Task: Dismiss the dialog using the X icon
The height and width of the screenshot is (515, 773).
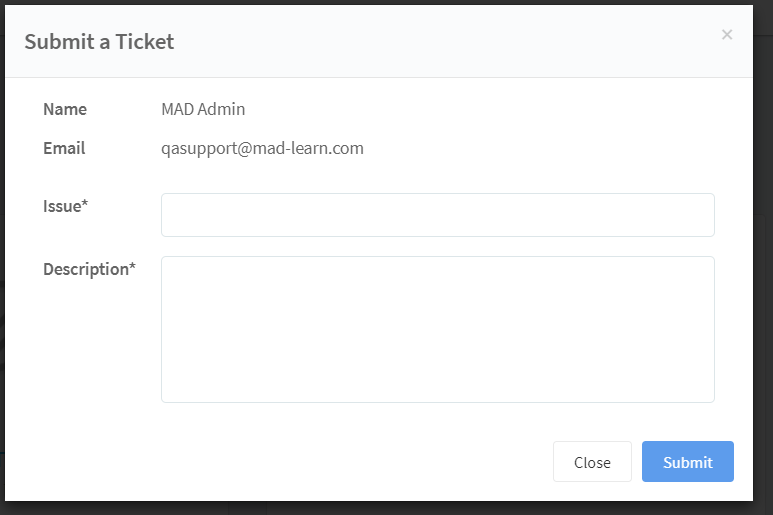Action: click(x=727, y=35)
